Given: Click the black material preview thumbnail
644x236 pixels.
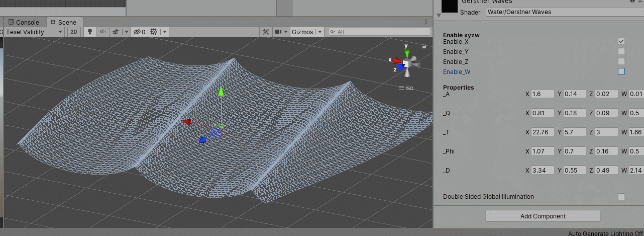Looking at the screenshot, I should click(449, 5).
